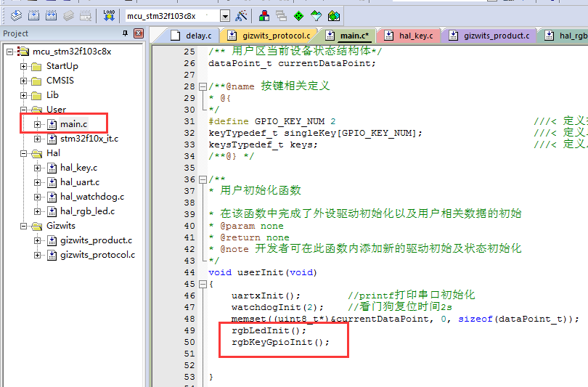This screenshot has width=588, height=387.
Task: Open the Manage Run-Time Environment green diamond icon
Action: [298, 15]
